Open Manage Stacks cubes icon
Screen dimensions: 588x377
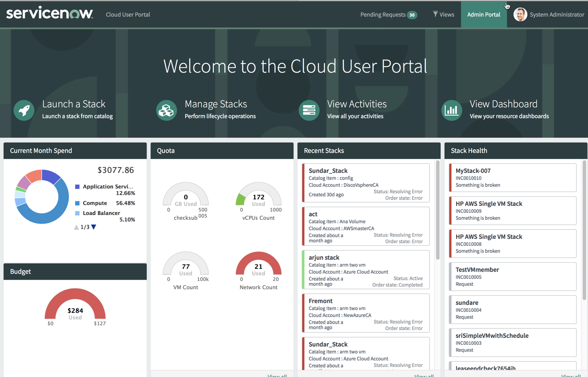[x=167, y=110]
